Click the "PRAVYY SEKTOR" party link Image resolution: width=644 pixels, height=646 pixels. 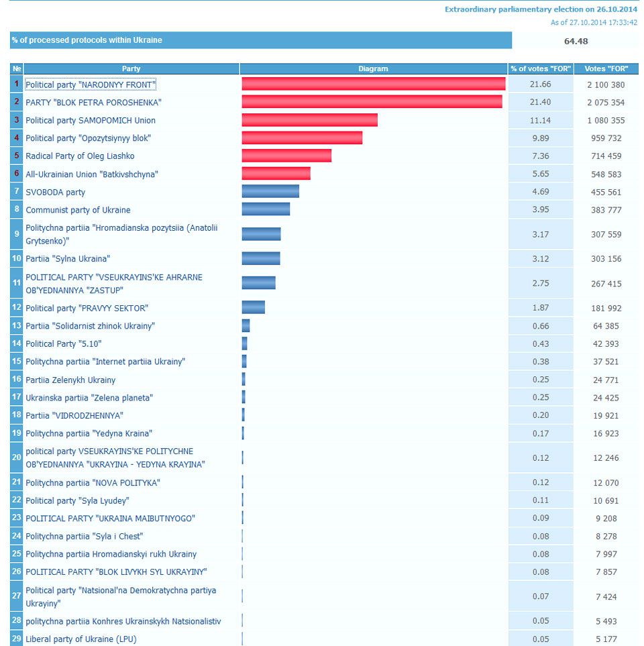pos(87,309)
